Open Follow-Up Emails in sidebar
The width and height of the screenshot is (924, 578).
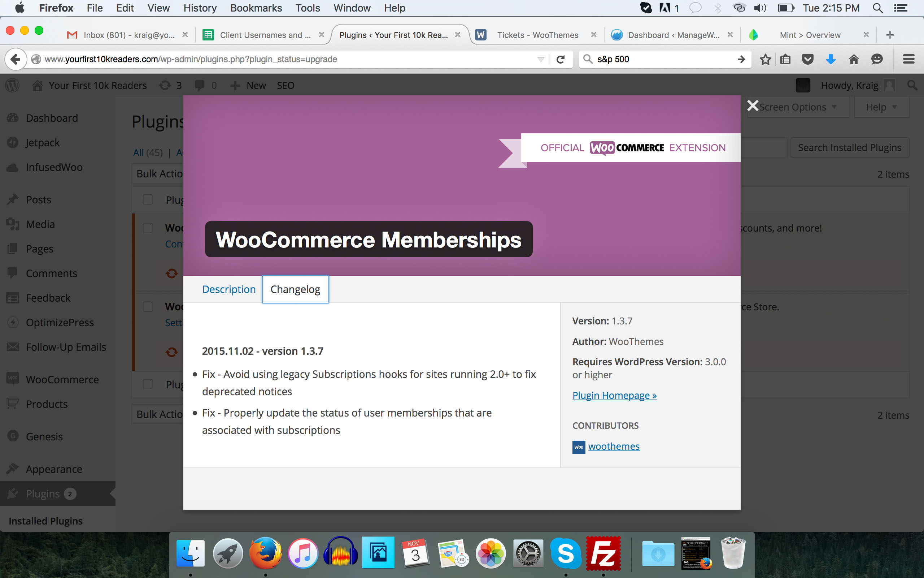tap(66, 347)
